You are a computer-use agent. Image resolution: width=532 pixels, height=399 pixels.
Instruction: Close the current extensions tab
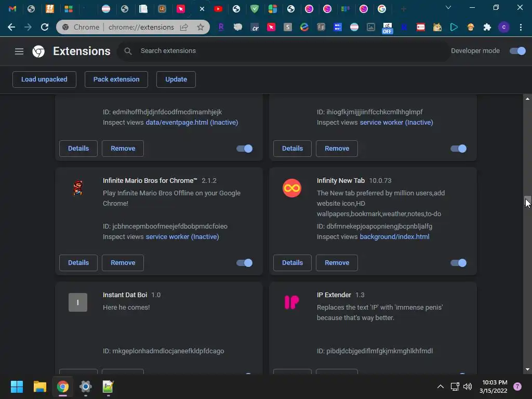click(x=202, y=9)
